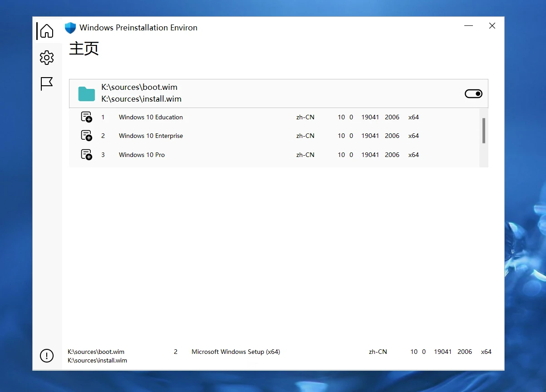Screen dimensions: 546x392
Task: Click zh-CN in the bottom status bar
Action: coord(378,352)
